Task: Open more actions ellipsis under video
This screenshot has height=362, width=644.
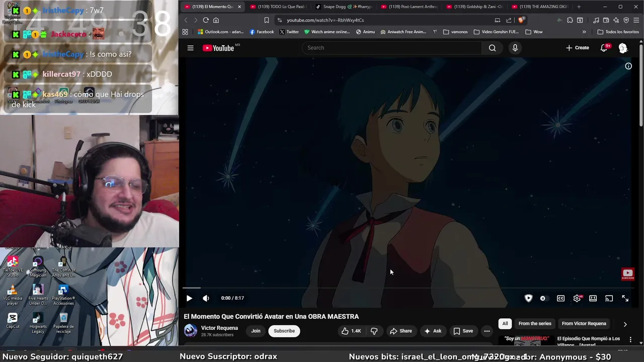Action: [x=487, y=331]
